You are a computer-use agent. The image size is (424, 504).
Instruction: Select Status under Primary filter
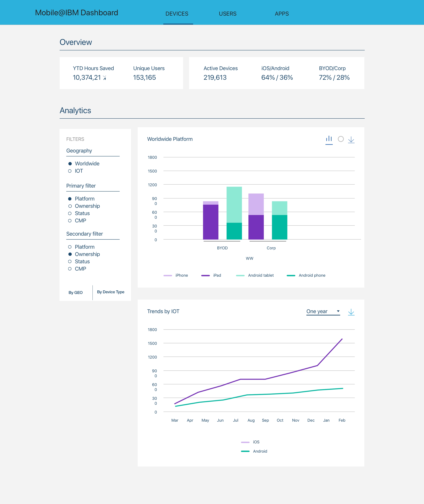coord(70,213)
